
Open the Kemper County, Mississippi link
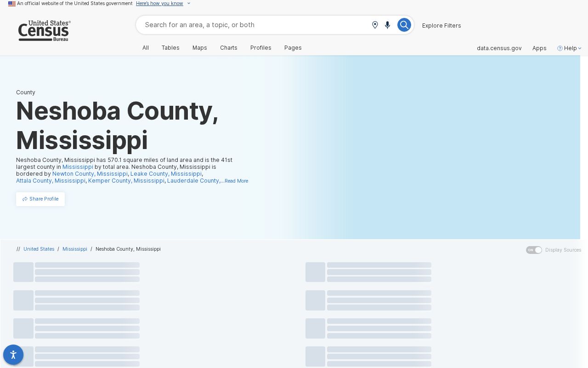click(126, 181)
